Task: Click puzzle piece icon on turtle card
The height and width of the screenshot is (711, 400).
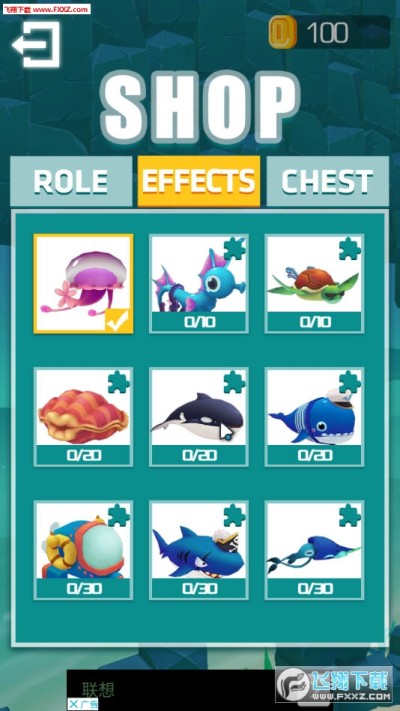Action: click(x=350, y=249)
